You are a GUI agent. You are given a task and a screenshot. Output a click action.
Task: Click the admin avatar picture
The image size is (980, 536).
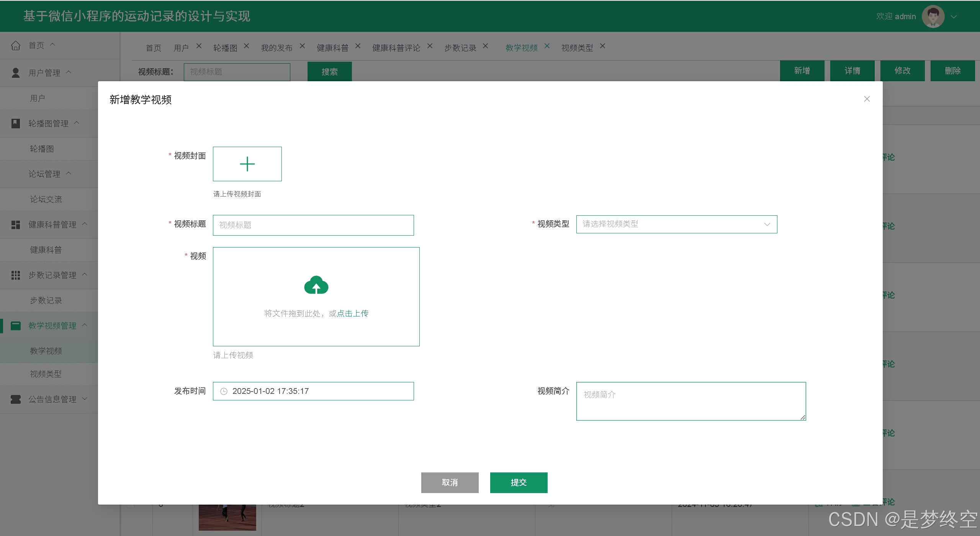(x=933, y=16)
